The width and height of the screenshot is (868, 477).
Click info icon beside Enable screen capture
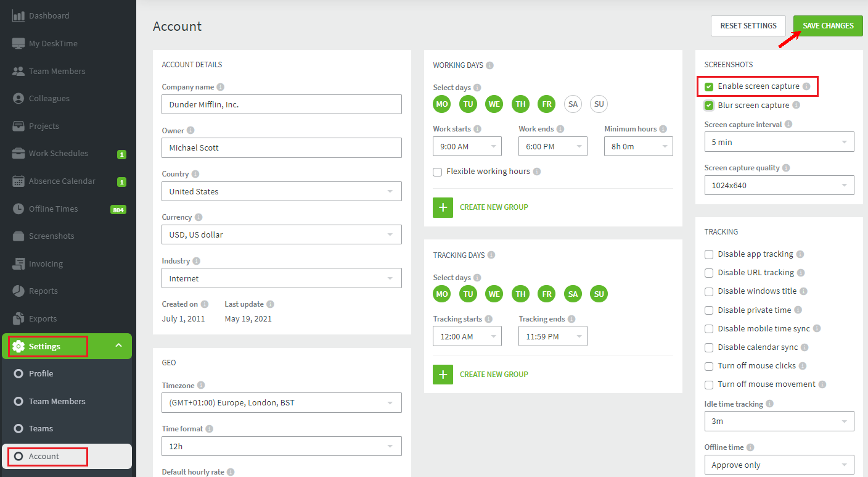pyautogui.click(x=806, y=86)
